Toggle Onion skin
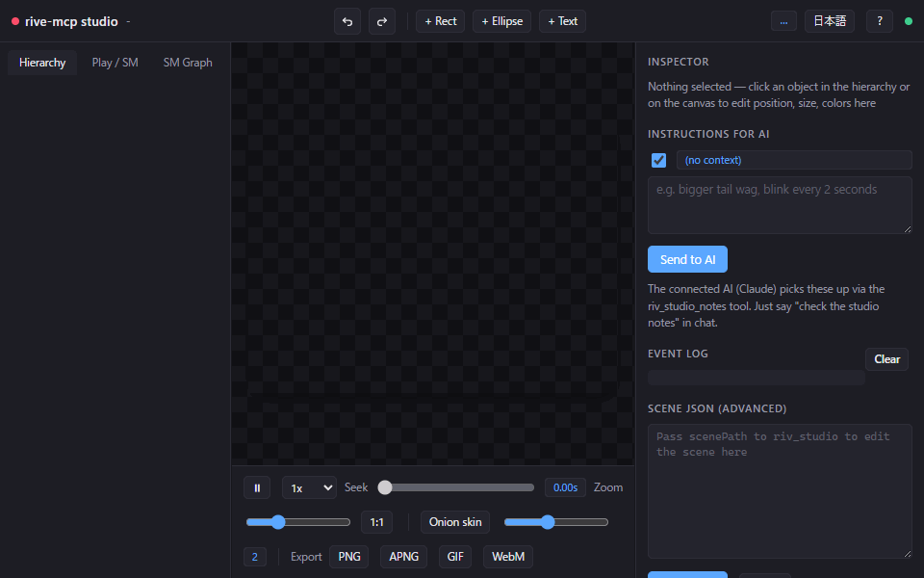This screenshot has height=578, width=924. point(455,522)
